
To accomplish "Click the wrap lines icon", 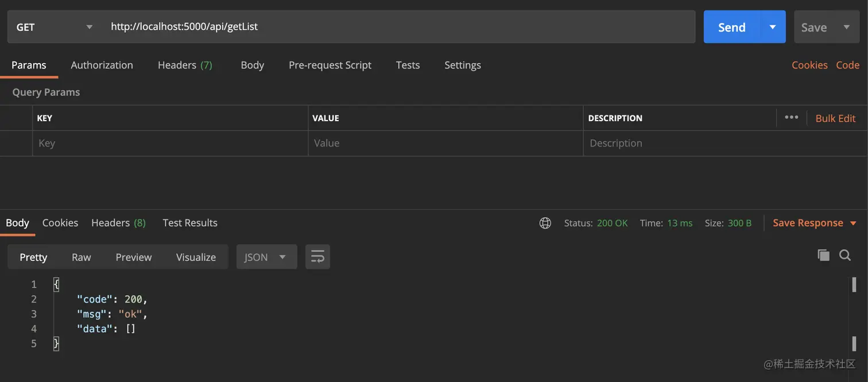I will (317, 257).
